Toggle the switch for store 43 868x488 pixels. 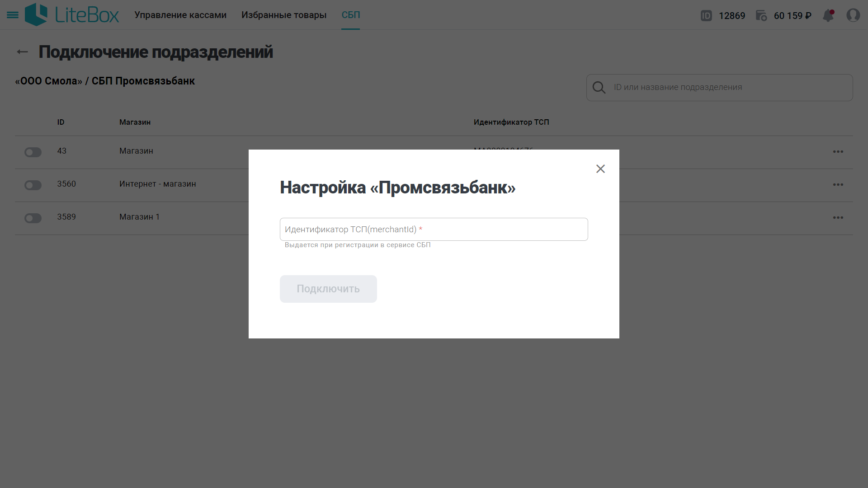click(x=33, y=152)
